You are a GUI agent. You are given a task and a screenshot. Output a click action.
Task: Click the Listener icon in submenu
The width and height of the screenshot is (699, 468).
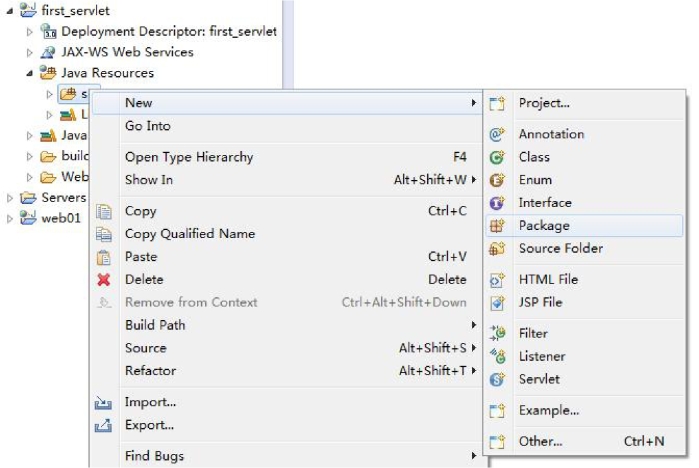point(497,356)
